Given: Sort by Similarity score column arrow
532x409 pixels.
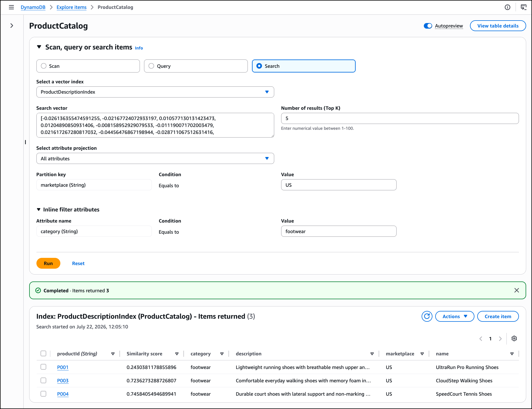Looking at the screenshot, I should tap(177, 354).
